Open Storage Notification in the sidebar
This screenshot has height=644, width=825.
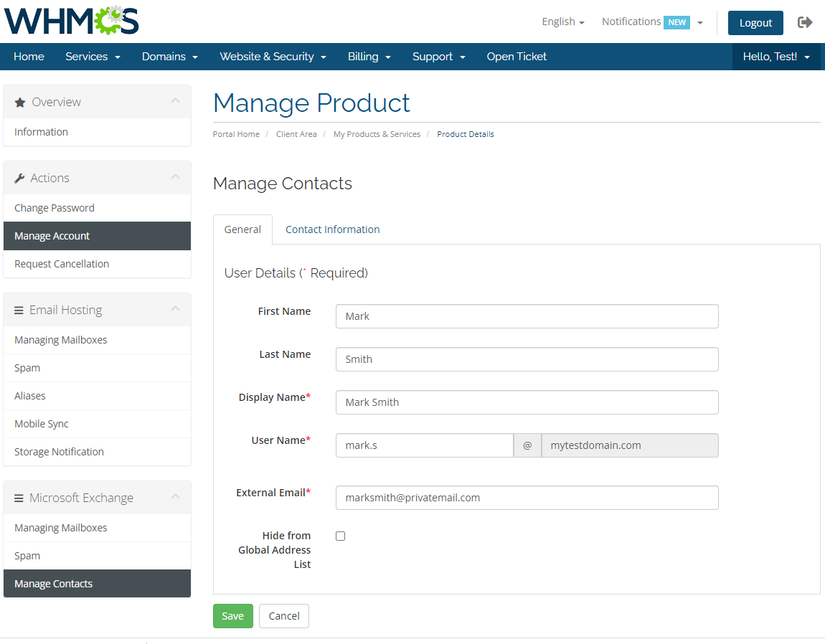[97, 451]
